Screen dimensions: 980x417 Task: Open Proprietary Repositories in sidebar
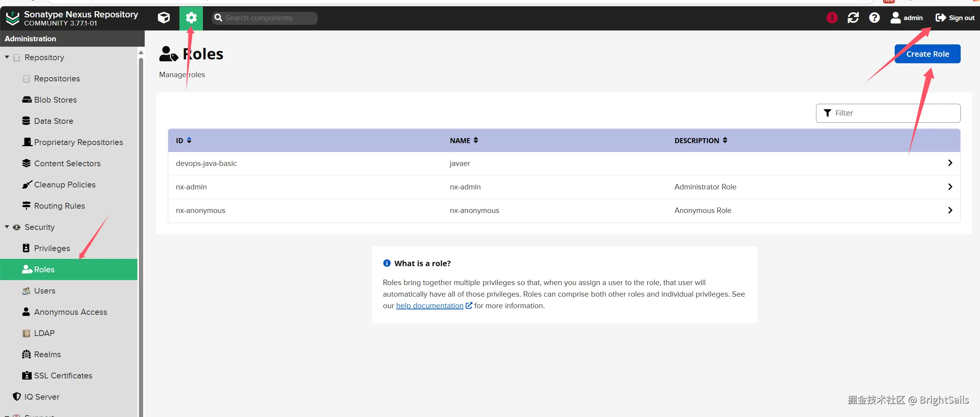pos(78,142)
